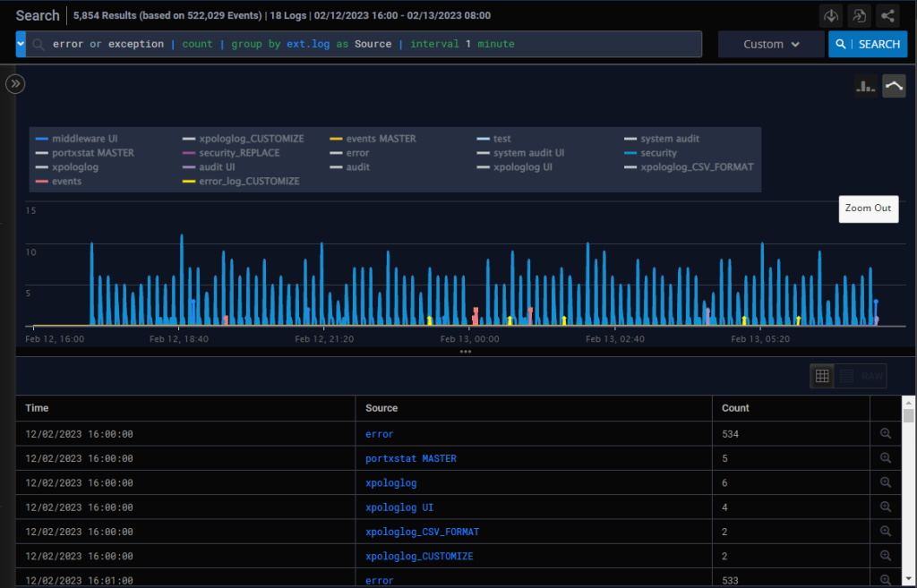The height and width of the screenshot is (588, 917).
Task: Click magnifier icon on xpologlog row
Action: pyautogui.click(x=886, y=482)
